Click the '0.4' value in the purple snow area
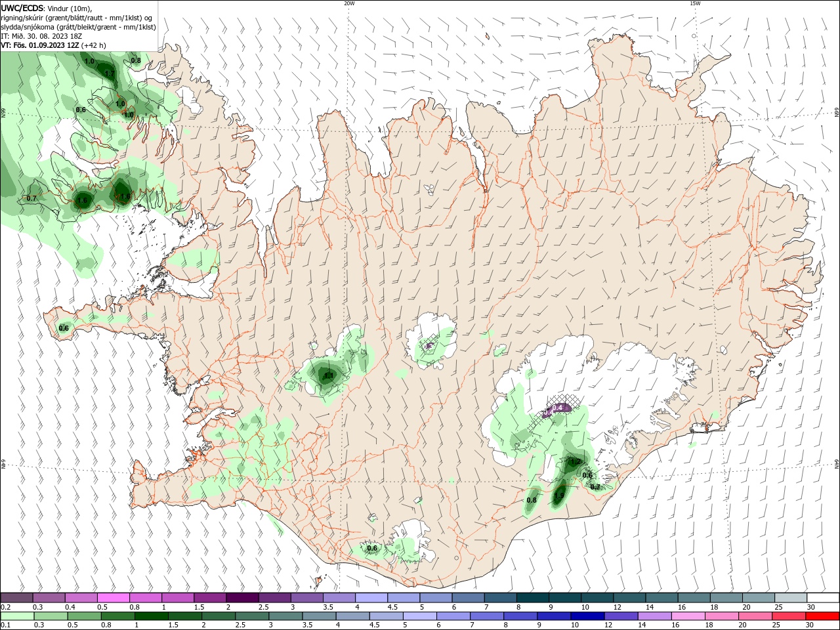 558,408
